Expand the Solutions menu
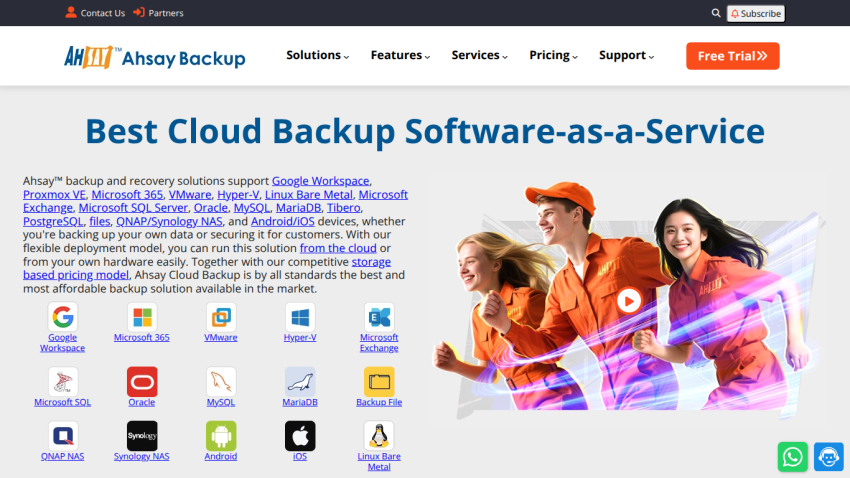 point(318,55)
